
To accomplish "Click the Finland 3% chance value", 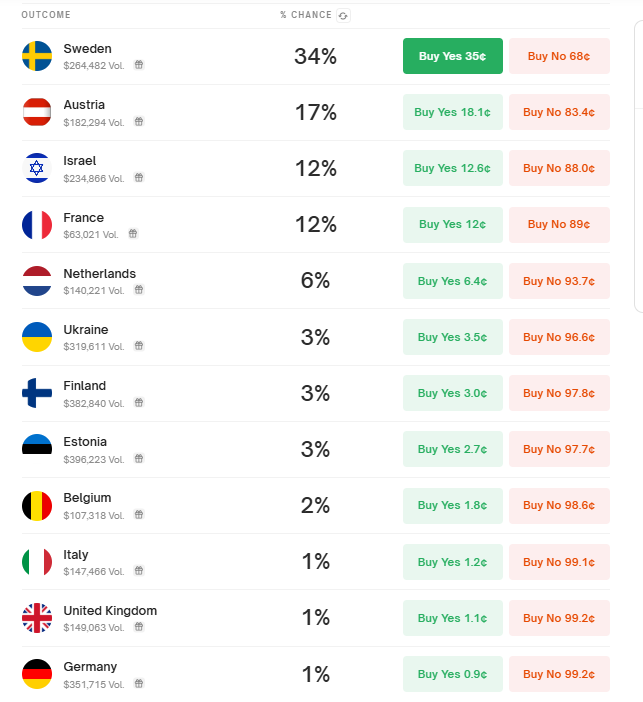I will [315, 393].
